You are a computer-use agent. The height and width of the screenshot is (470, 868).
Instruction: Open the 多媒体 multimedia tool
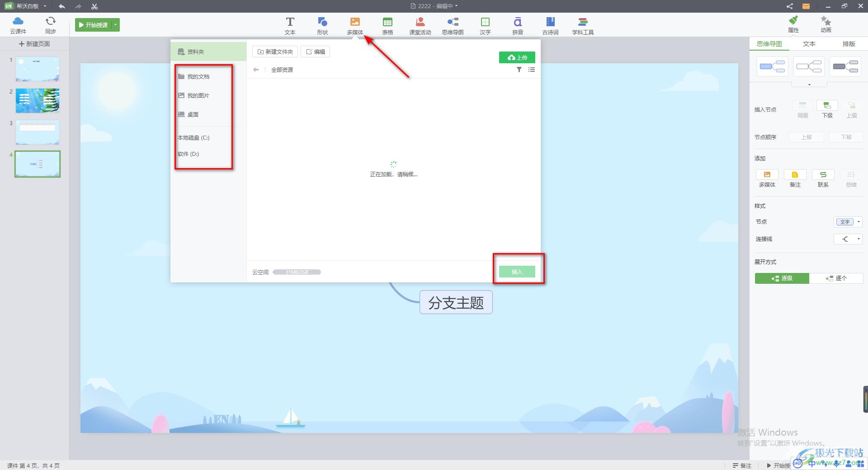pyautogui.click(x=355, y=26)
